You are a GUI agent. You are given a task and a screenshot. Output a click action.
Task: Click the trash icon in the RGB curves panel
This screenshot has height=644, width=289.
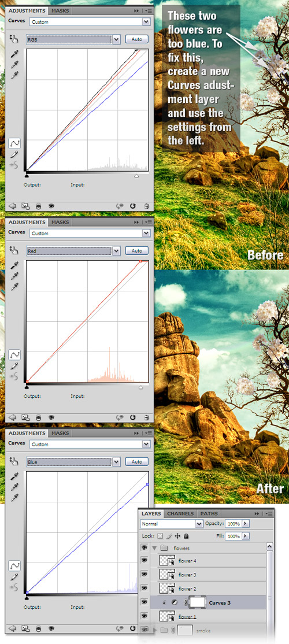click(x=147, y=206)
